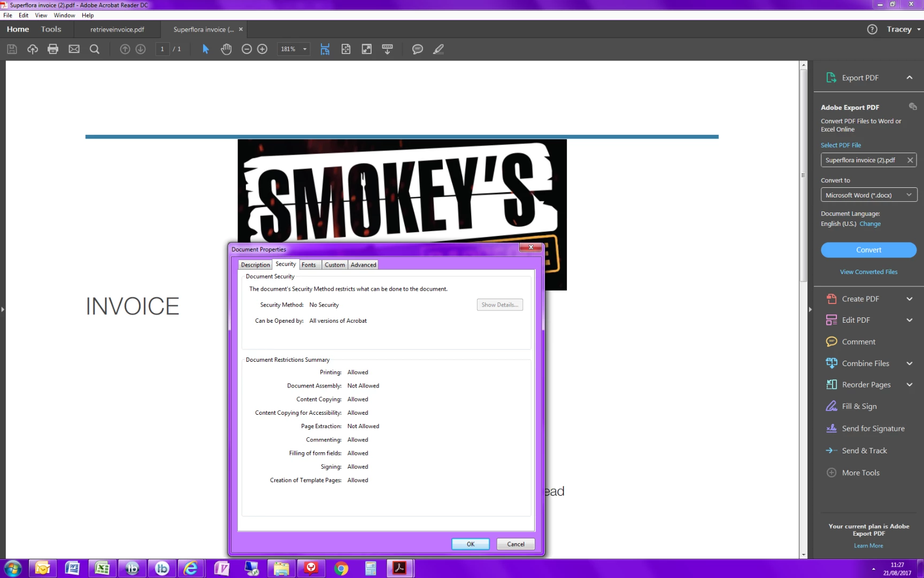924x578 pixels.
Task: Switch to Description tab in Document Properties
Action: (x=255, y=265)
